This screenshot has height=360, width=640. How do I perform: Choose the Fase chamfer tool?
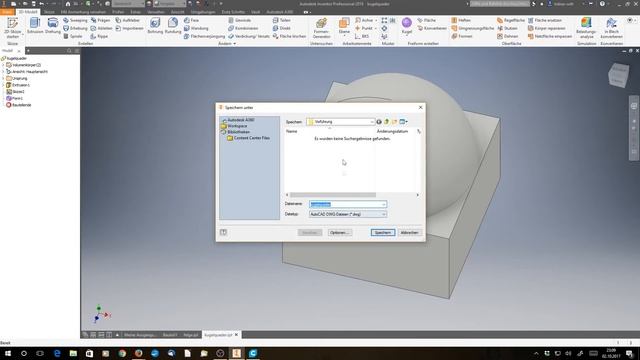[191, 20]
